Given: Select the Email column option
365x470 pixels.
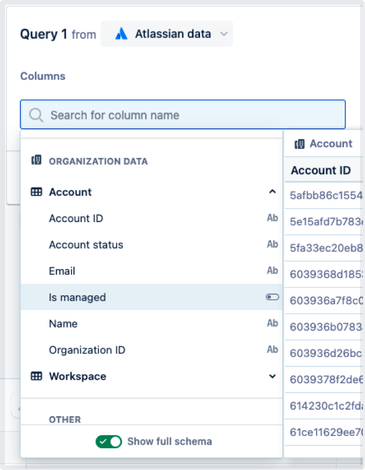Looking at the screenshot, I should (152, 271).
